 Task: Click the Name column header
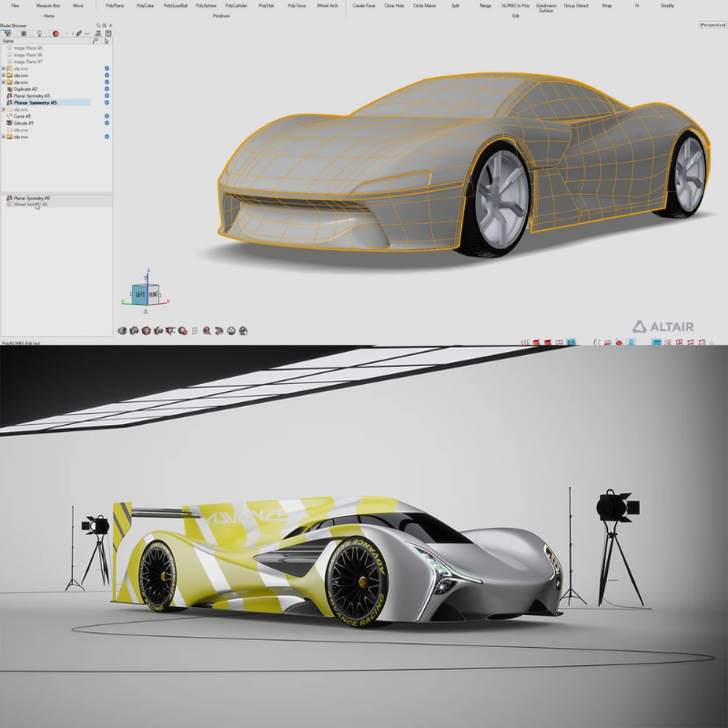[8, 41]
